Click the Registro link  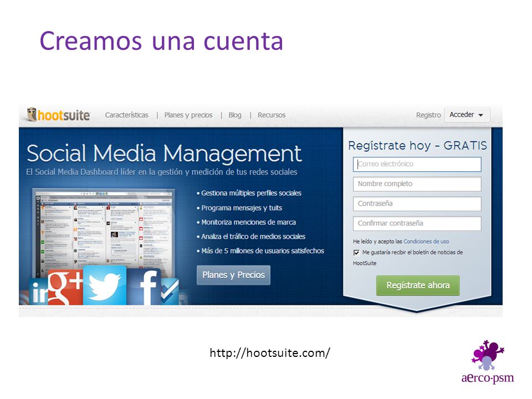click(428, 115)
